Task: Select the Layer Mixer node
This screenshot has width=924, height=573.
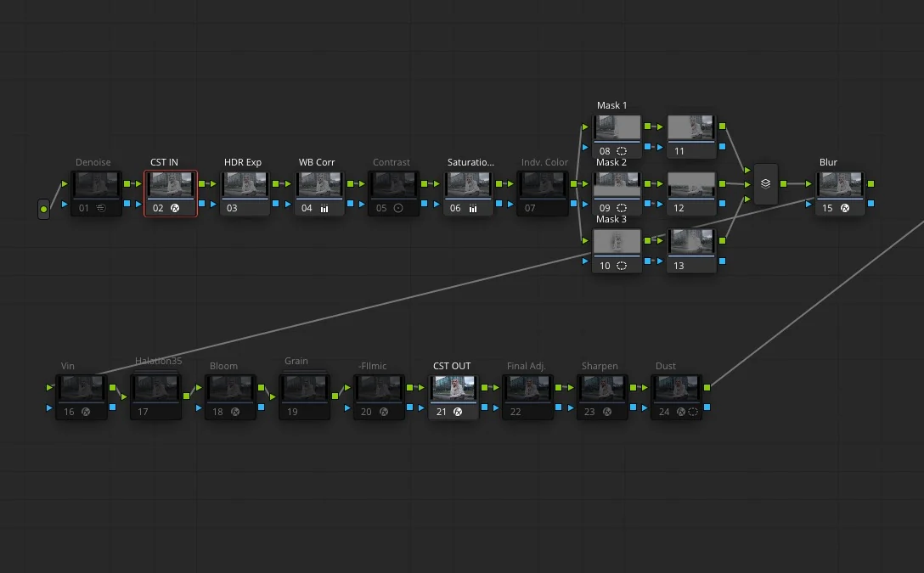Action: click(x=765, y=183)
